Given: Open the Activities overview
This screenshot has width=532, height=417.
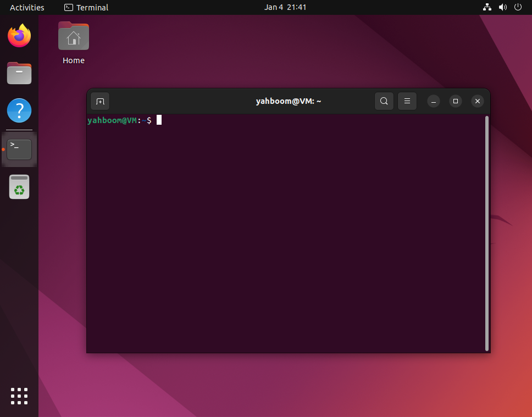Looking at the screenshot, I should (x=27, y=7).
